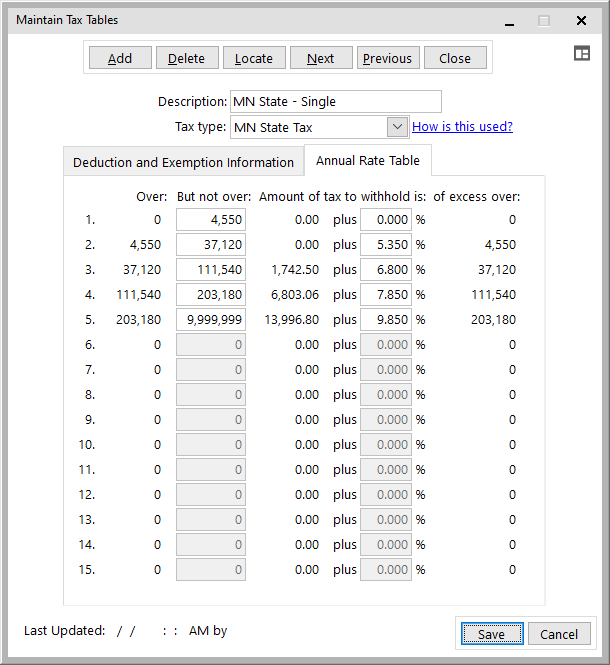Click row 6 percent field
This screenshot has height=665, width=610.
coord(386,345)
